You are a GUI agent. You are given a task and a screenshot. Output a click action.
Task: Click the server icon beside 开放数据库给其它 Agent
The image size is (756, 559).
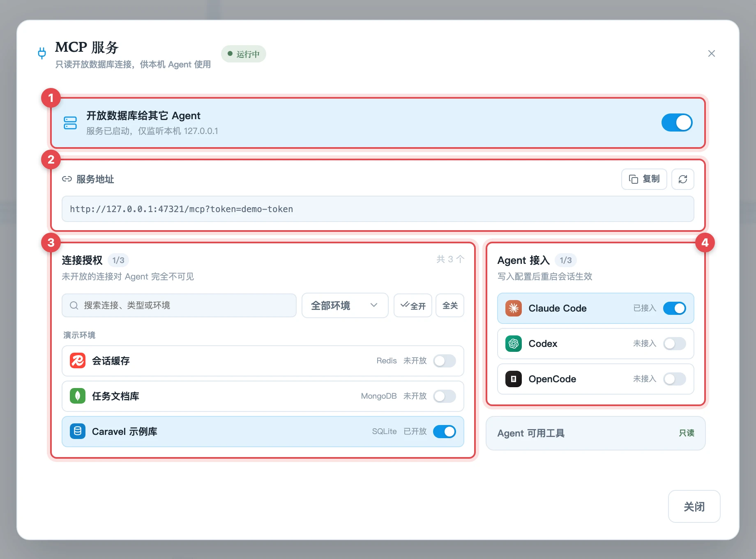click(x=70, y=122)
